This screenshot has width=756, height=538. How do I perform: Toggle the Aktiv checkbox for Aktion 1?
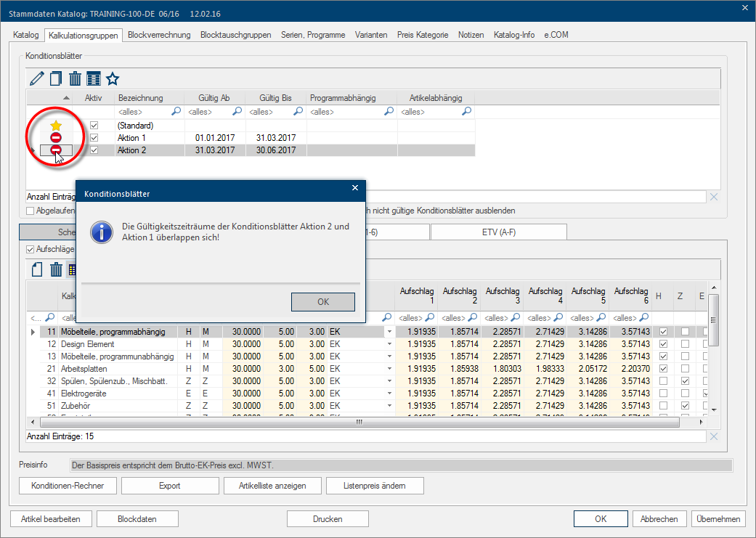(x=94, y=138)
